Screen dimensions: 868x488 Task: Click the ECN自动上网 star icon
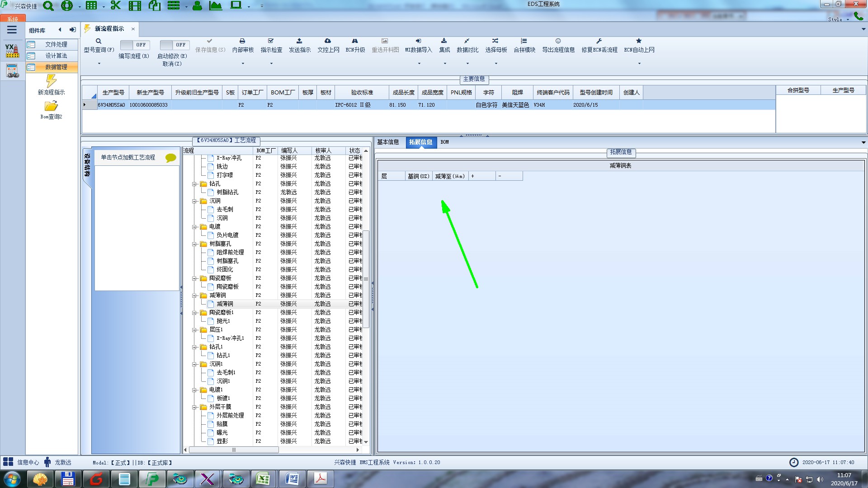[639, 41]
